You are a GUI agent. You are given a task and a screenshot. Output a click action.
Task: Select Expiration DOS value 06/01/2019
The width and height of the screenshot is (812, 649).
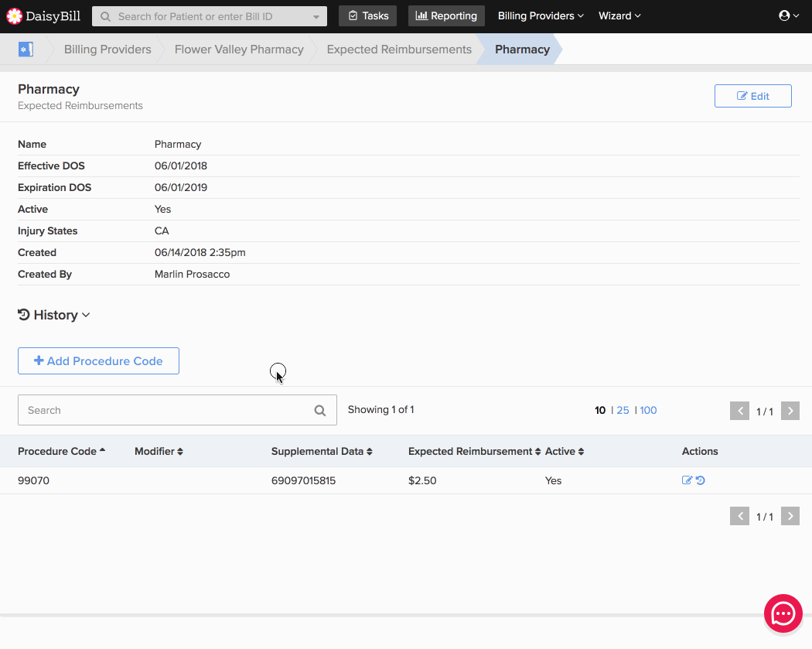point(181,187)
